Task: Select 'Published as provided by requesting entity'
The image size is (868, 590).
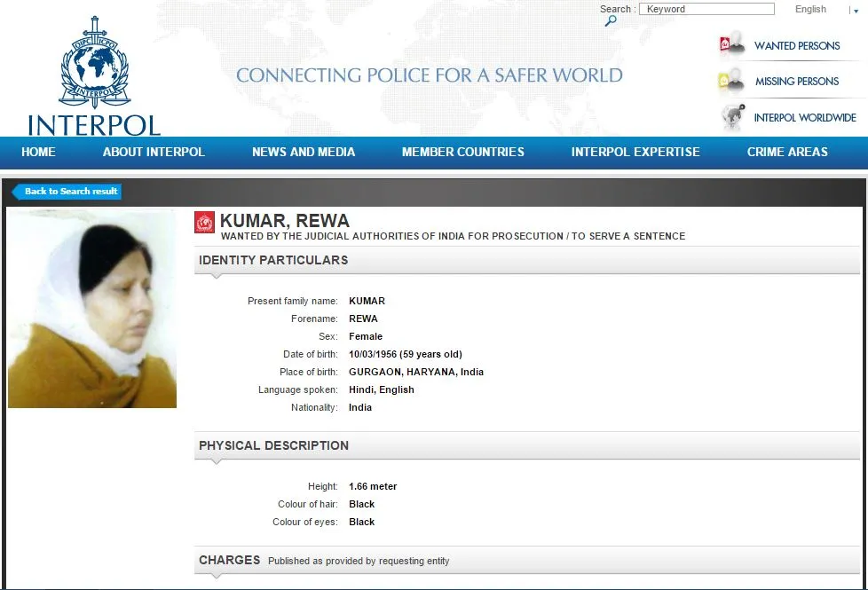Action: pos(359,562)
